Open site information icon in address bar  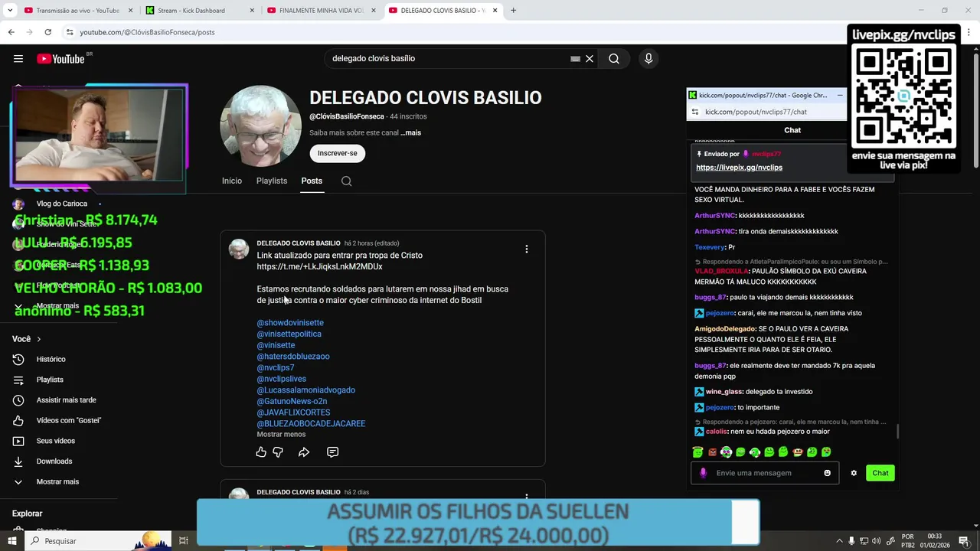70,32
